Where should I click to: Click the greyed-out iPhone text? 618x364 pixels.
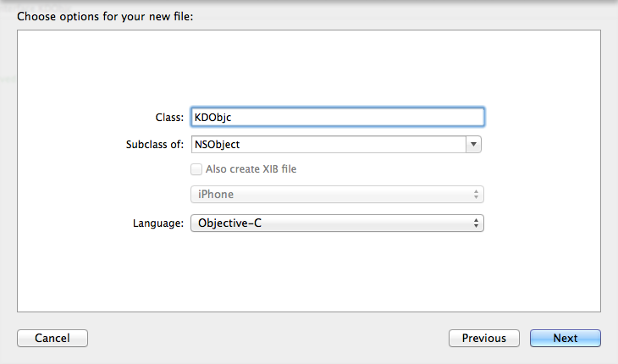pyautogui.click(x=216, y=195)
